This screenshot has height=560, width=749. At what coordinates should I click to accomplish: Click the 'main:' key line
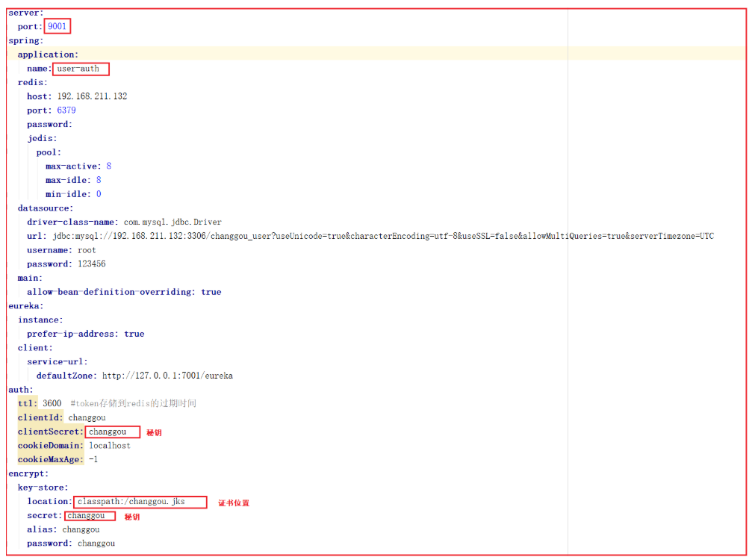[30, 278]
